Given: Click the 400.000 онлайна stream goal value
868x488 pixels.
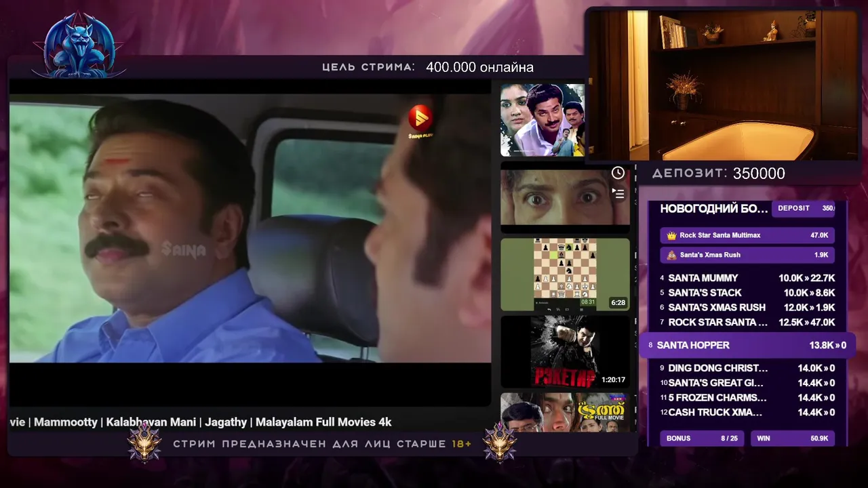Looking at the screenshot, I should click(x=479, y=67).
